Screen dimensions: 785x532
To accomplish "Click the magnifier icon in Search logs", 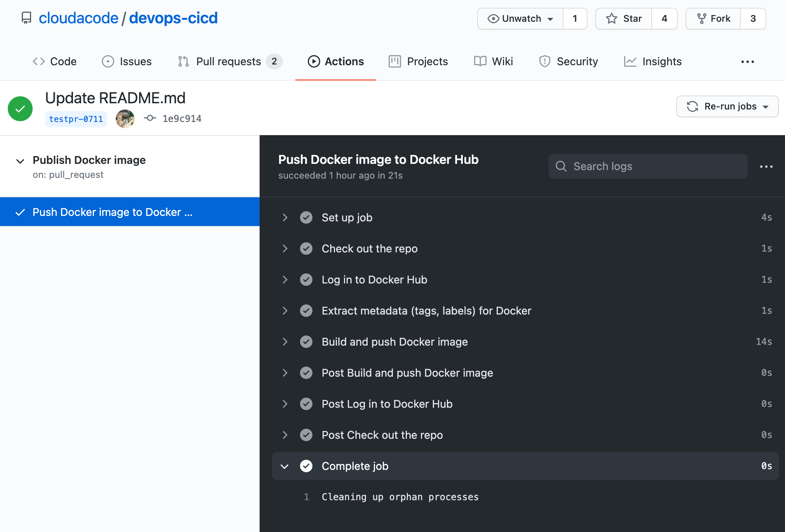I will 561,166.
